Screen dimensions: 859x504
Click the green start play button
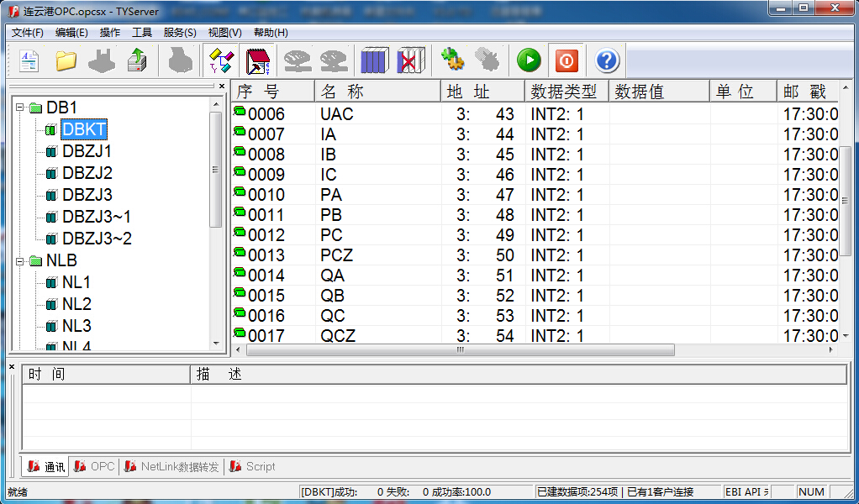click(529, 60)
